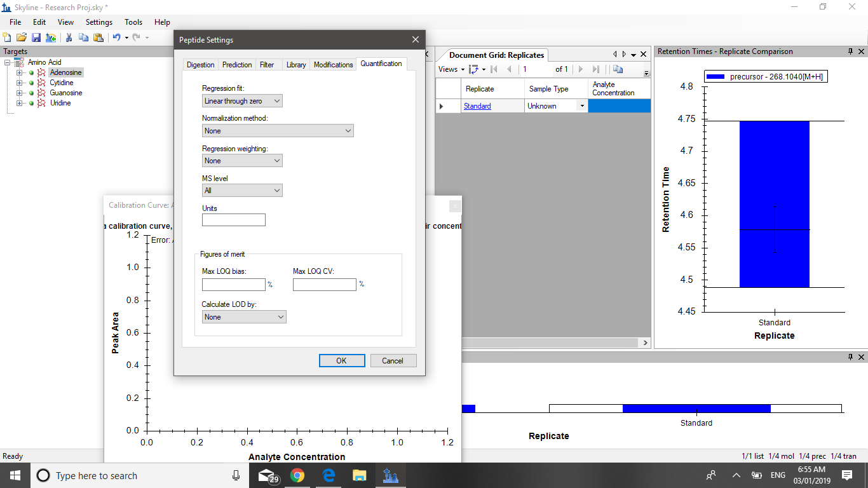Click the New Document toolbar icon
This screenshot has width=868, height=488.
click(x=8, y=37)
